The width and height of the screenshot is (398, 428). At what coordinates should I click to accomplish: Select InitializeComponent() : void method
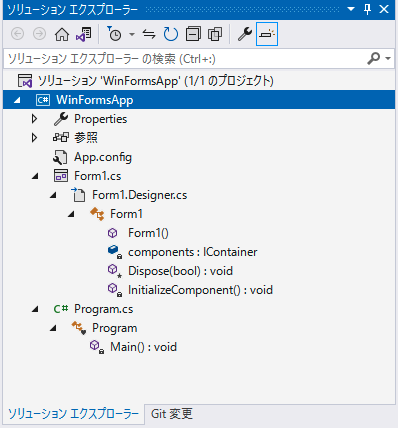point(200,290)
